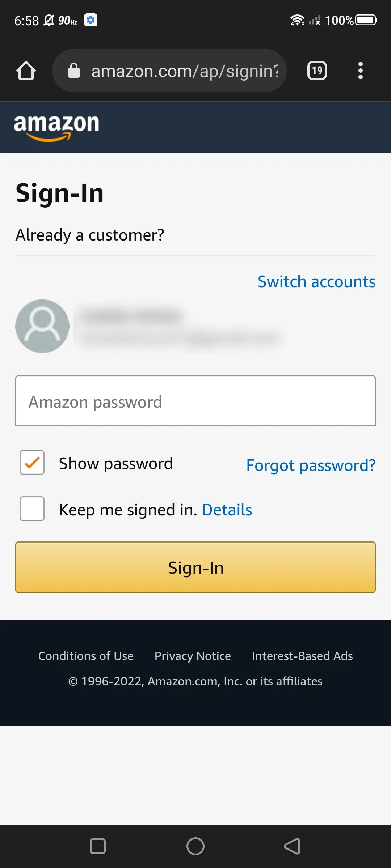Open the Conditions of Use page

coord(86,656)
